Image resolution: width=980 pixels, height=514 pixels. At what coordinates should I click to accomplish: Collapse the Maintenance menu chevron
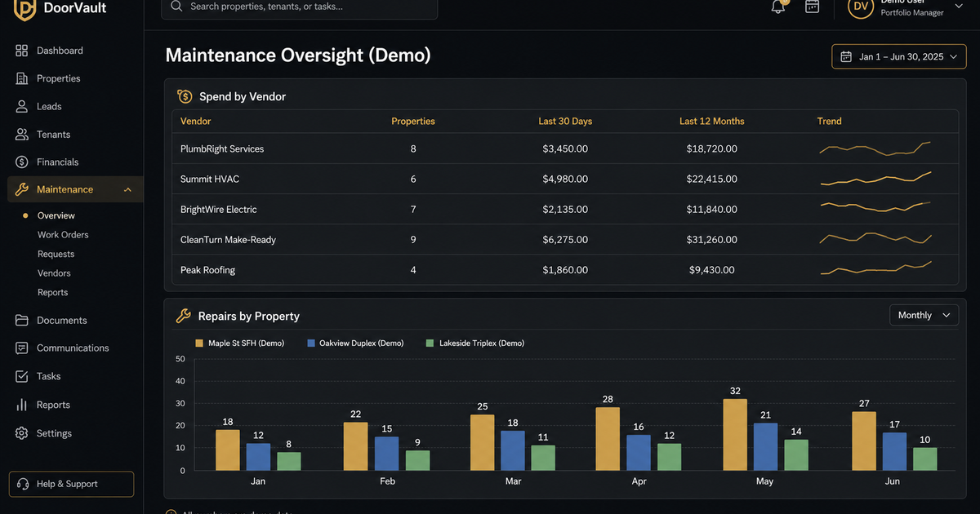127,189
